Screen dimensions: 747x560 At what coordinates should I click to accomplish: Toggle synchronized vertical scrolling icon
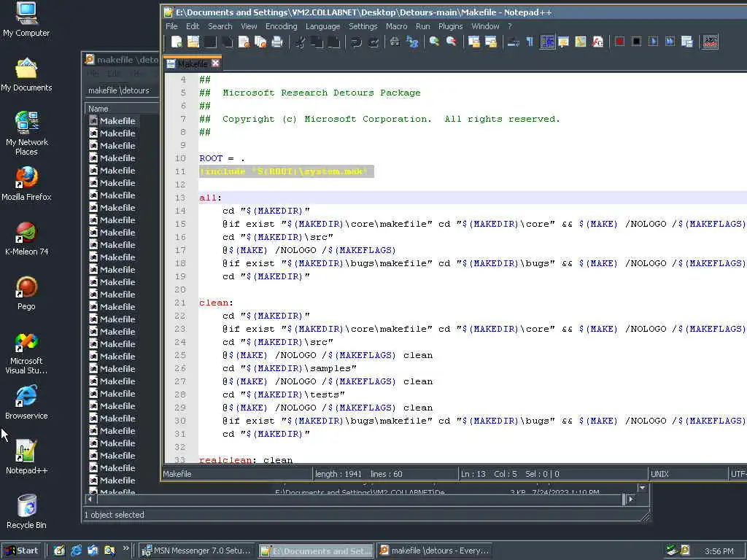[474, 42]
